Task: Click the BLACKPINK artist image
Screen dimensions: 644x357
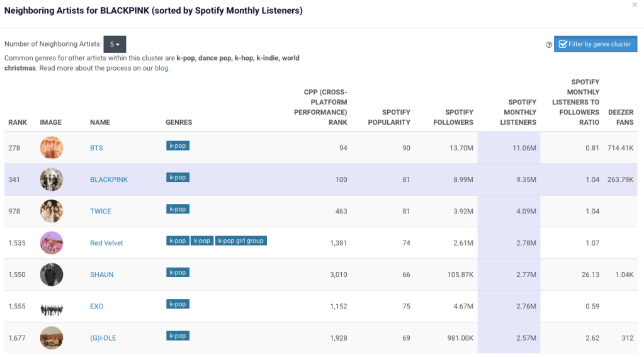Action: [x=52, y=179]
